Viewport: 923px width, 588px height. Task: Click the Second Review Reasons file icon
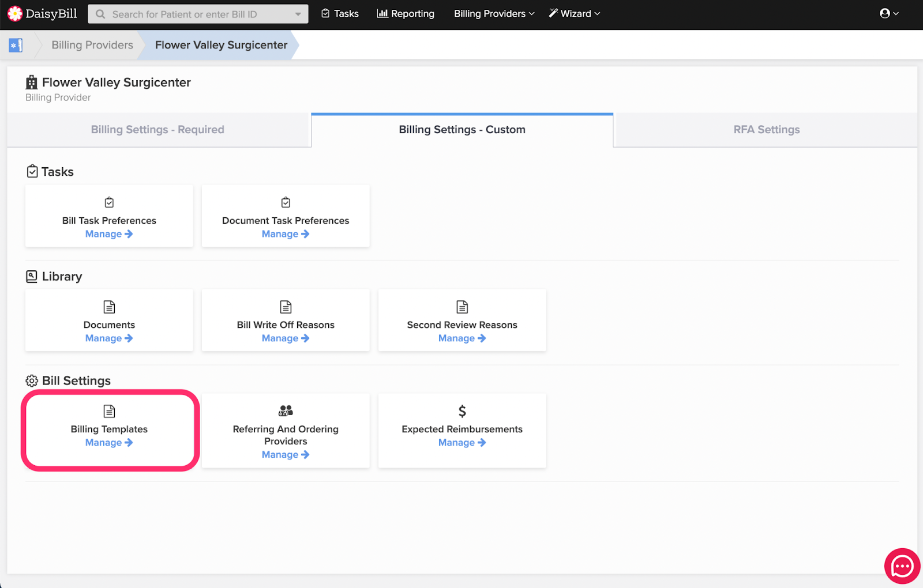click(x=462, y=307)
